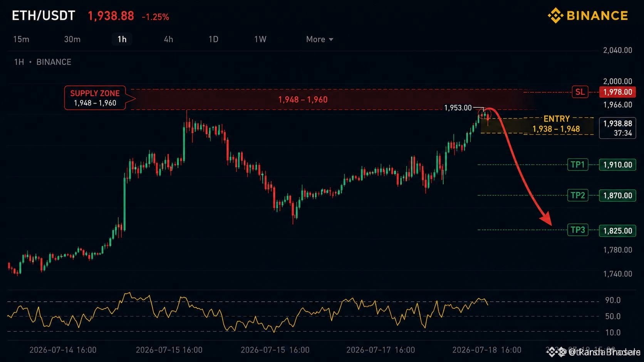Click the red 1,948 – 1,960 zone text

[x=303, y=100]
